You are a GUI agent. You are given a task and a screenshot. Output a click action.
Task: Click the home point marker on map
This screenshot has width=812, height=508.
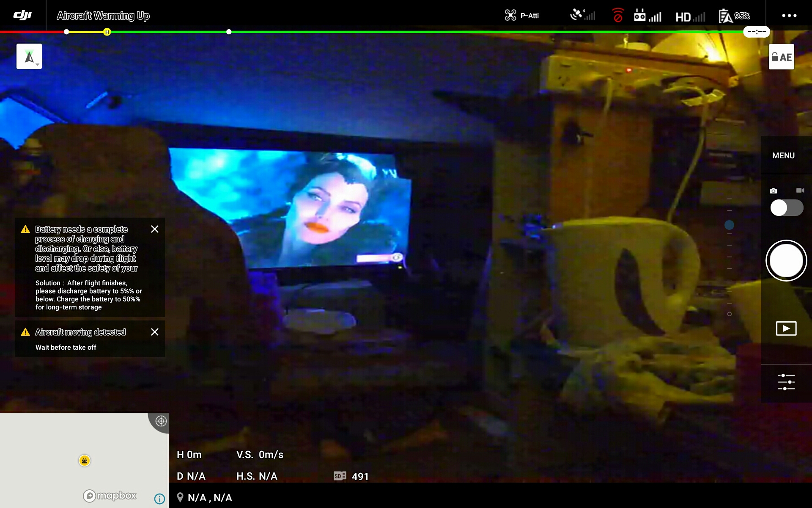pyautogui.click(x=85, y=461)
